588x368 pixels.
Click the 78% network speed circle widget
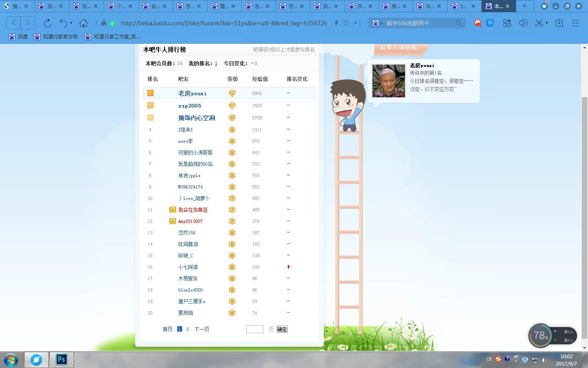(540, 335)
